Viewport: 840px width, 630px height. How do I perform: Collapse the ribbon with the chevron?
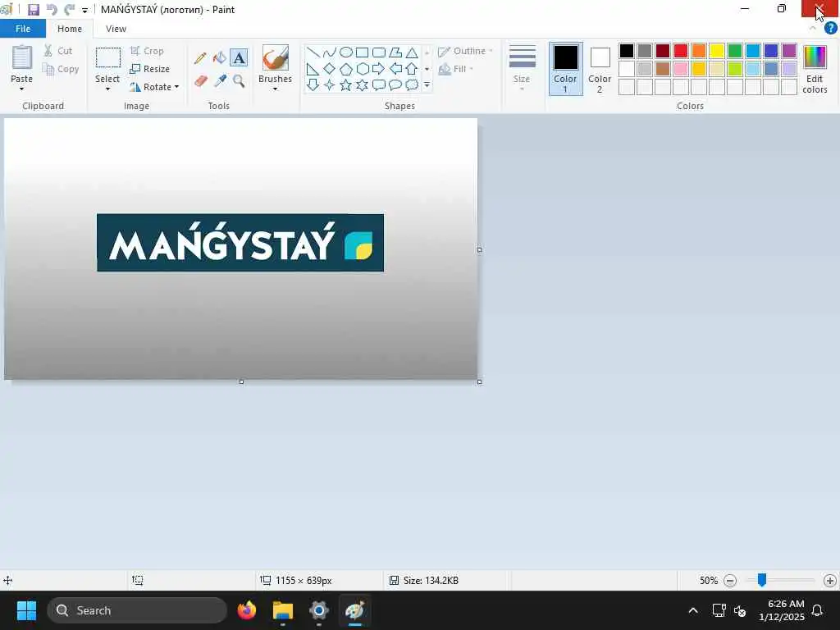813,29
